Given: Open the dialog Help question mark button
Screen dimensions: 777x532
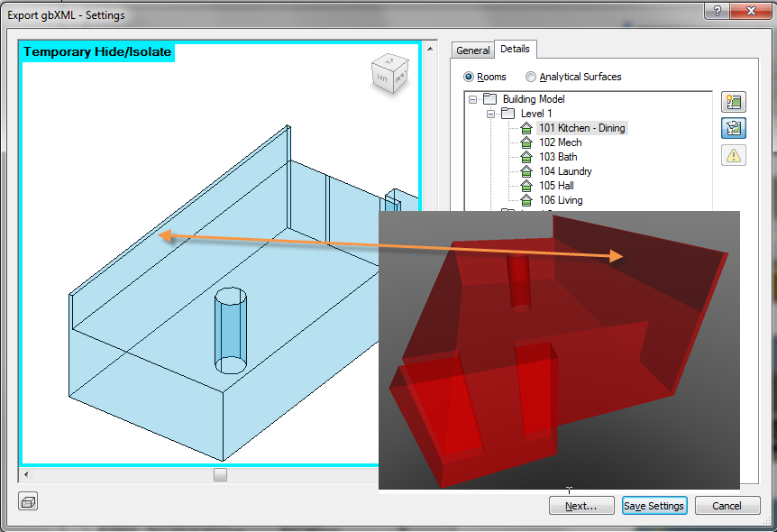Looking at the screenshot, I should tap(716, 10).
